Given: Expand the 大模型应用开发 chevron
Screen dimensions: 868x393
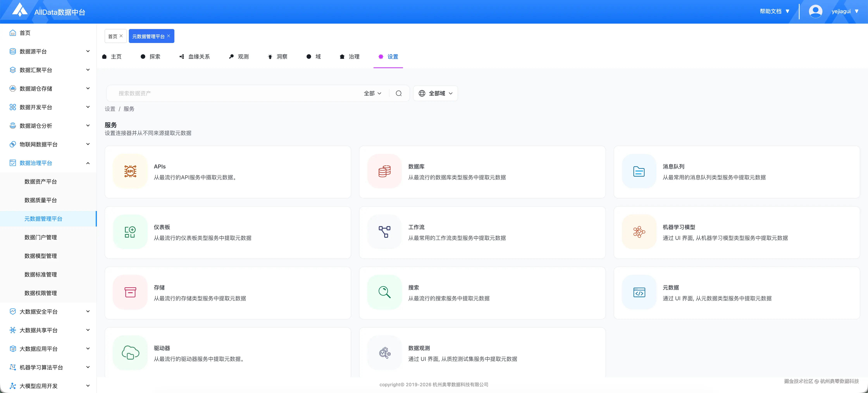Looking at the screenshot, I should (88, 386).
